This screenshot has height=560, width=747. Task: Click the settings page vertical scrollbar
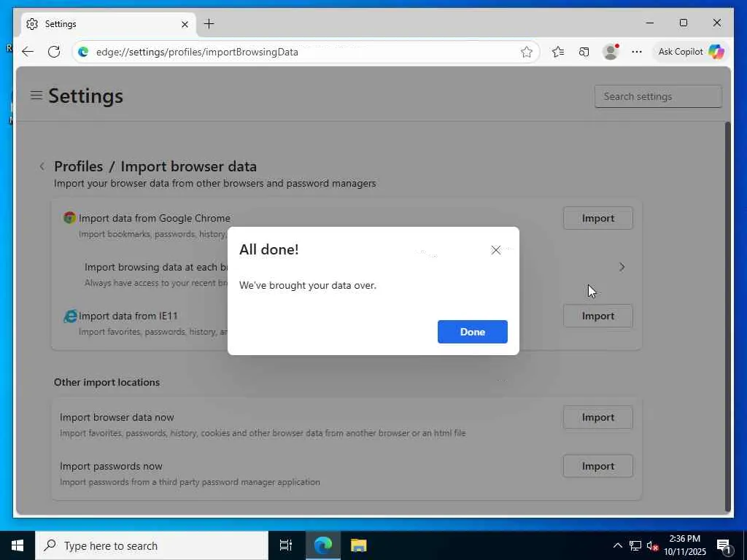(727, 316)
